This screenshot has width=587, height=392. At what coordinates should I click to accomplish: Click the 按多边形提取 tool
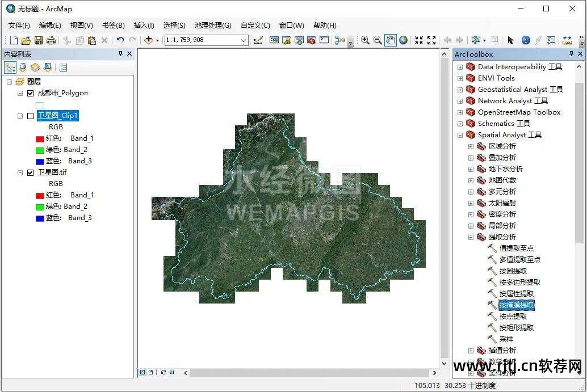tap(519, 283)
